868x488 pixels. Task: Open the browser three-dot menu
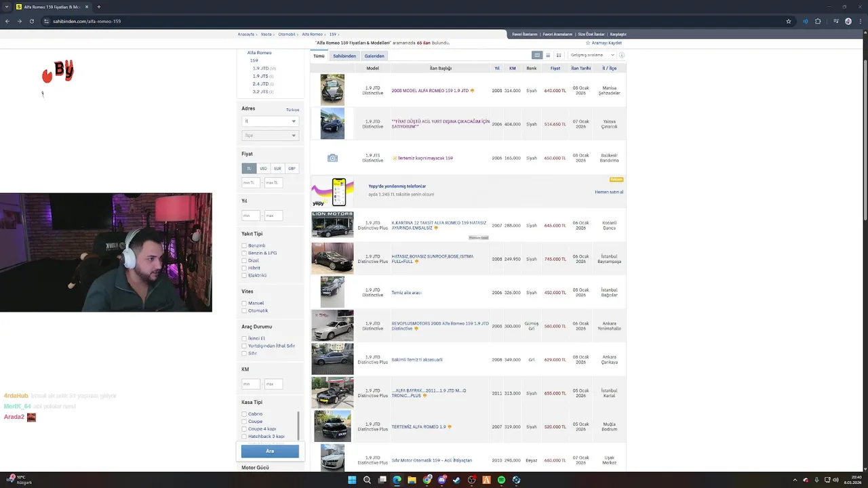tap(860, 21)
